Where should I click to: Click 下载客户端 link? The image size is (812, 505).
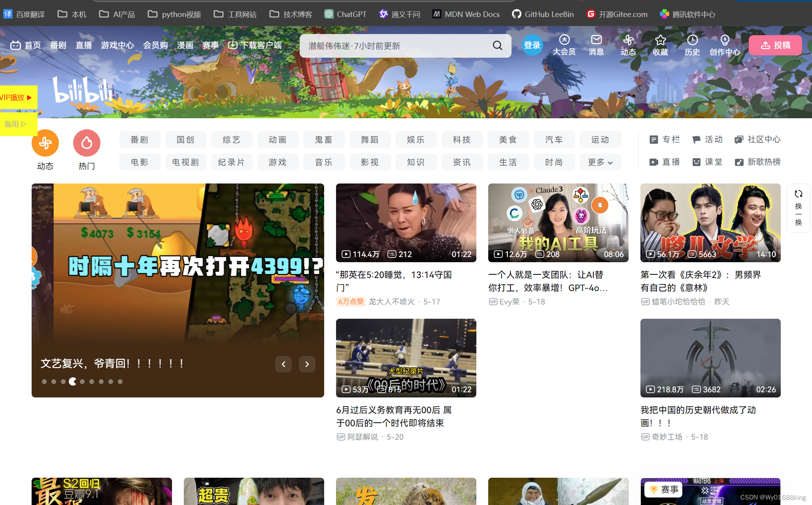pyautogui.click(x=255, y=45)
